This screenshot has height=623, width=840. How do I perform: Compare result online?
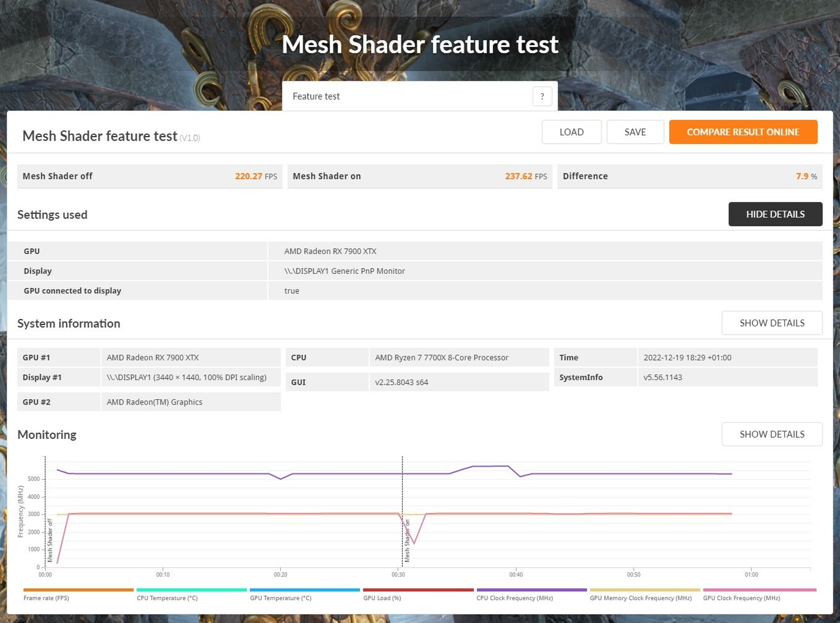click(x=743, y=132)
